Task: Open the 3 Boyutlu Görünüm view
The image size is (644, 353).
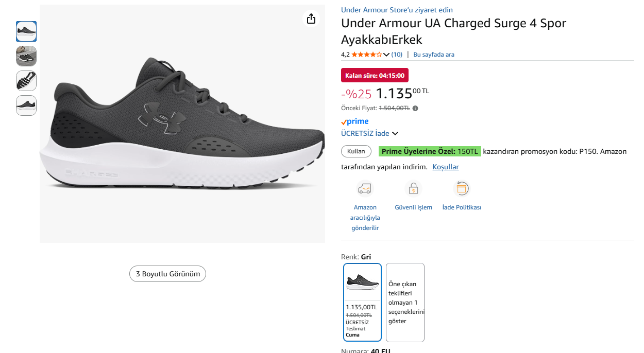Action: (167, 274)
